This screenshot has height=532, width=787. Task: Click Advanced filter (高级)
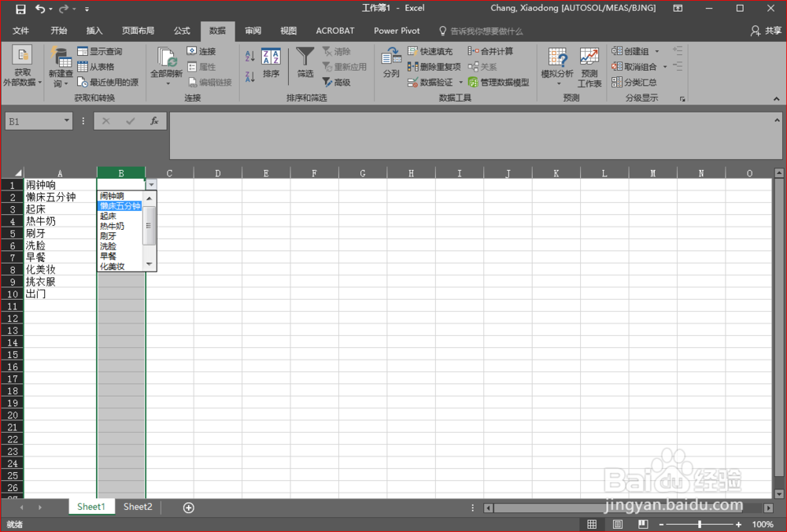tap(336, 83)
